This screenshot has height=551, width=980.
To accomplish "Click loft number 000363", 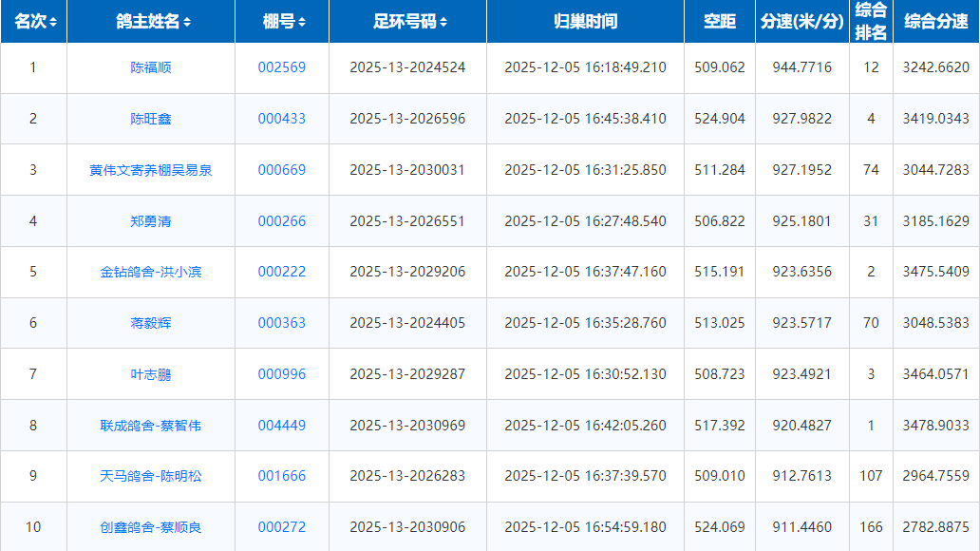I will [282, 323].
